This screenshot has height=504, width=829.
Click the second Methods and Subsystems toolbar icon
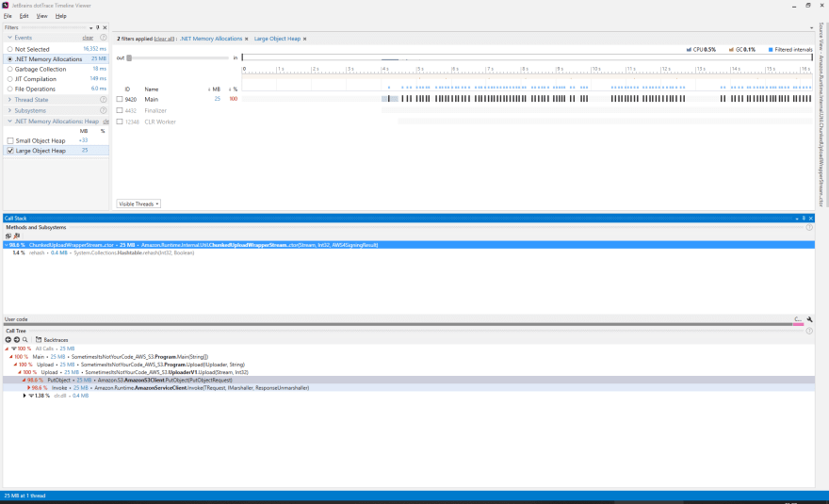pyautogui.click(x=17, y=236)
